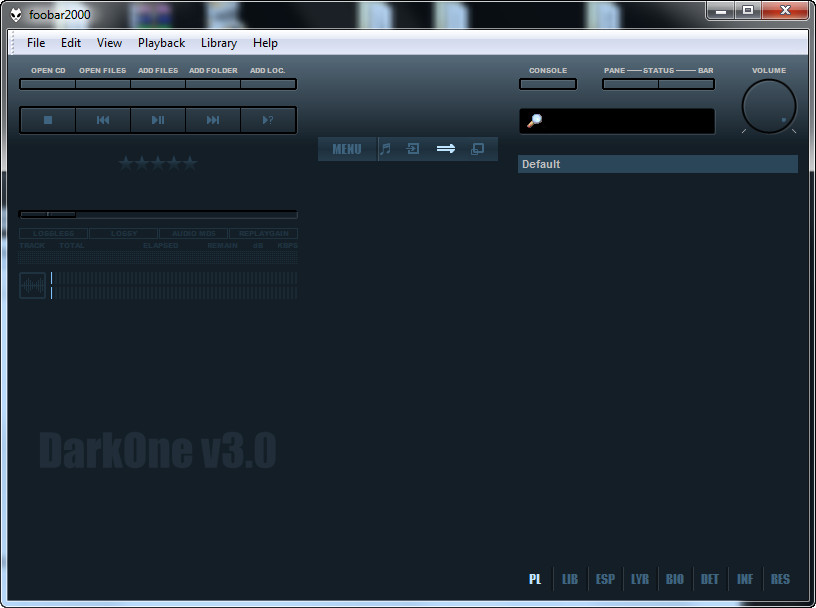Set rating to the fifth star

190,163
